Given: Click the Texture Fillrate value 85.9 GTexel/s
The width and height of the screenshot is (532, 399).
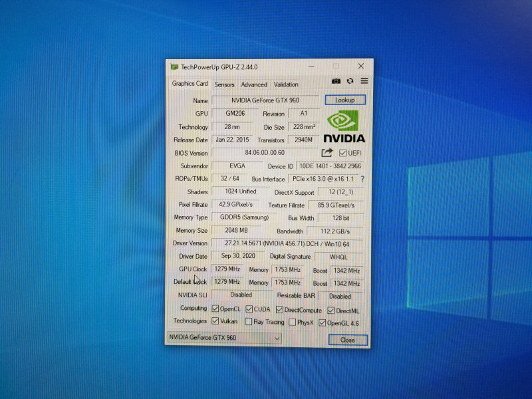Looking at the screenshot, I should [x=336, y=205].
